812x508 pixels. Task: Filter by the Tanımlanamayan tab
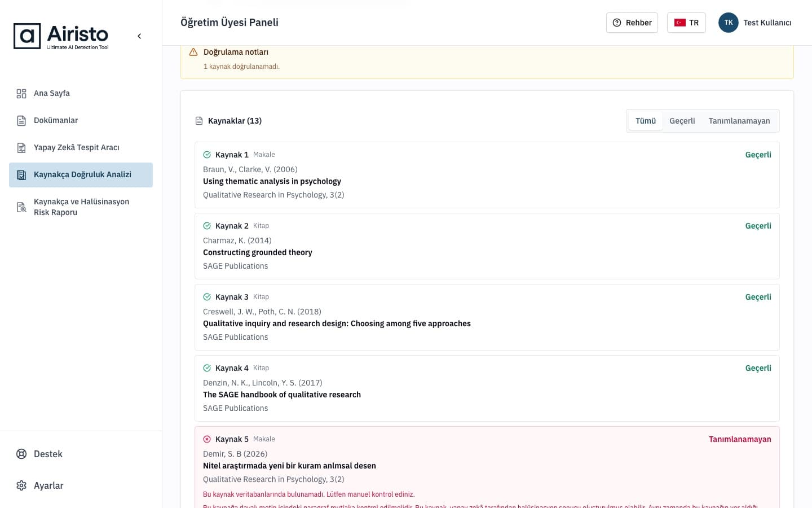point(739,121)
